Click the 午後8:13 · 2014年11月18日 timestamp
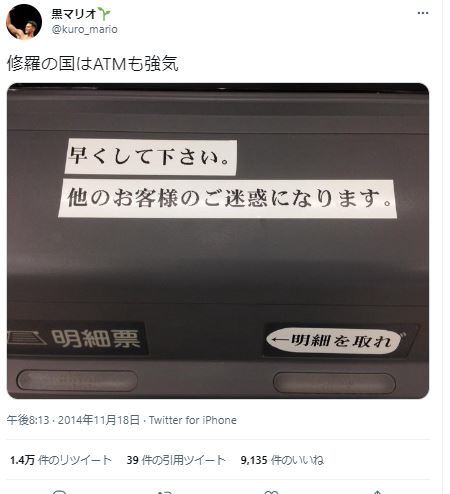The image size is (450, 494). point(73,420)
